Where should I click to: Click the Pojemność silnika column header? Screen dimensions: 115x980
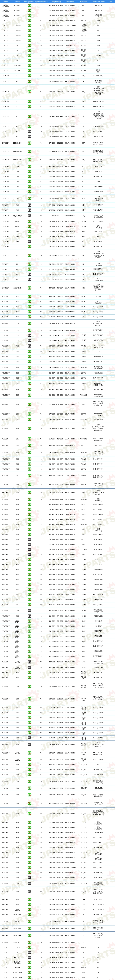[41, 1]
